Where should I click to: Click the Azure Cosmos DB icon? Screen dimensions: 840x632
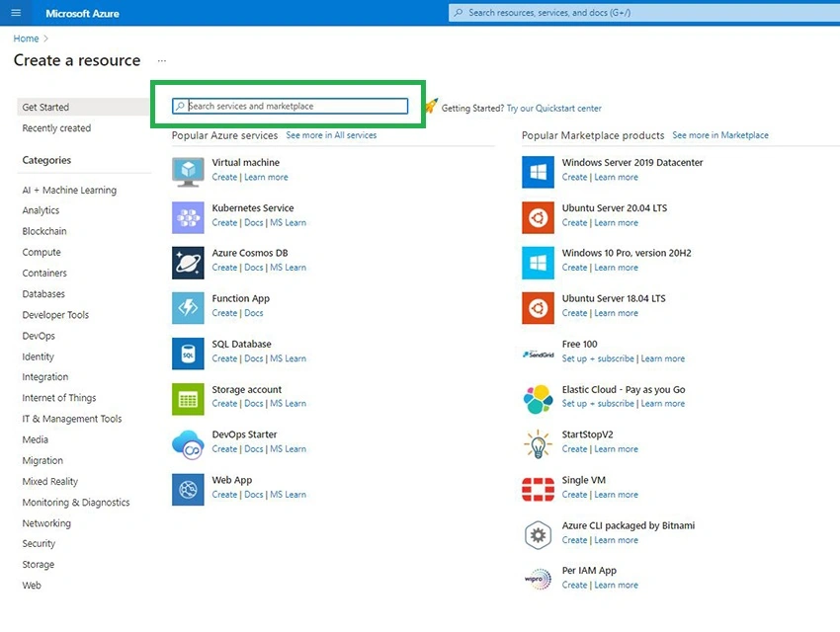(188, 263)
